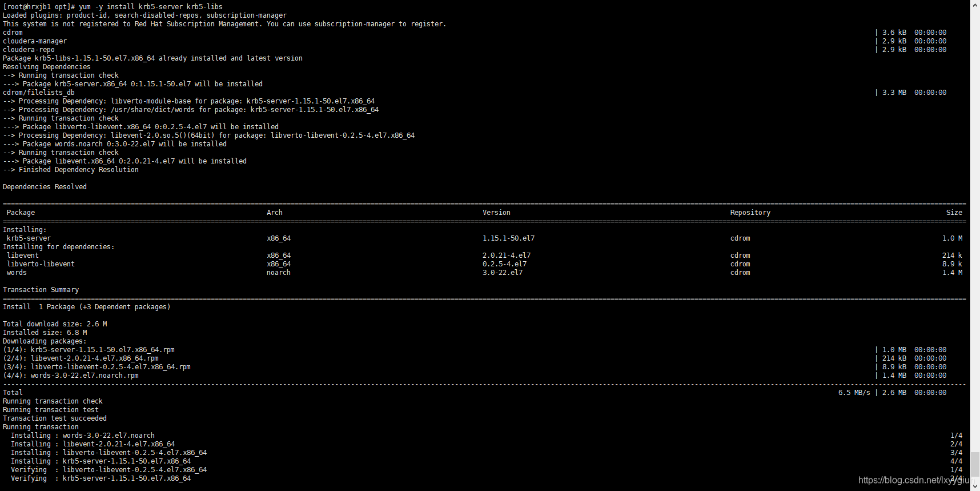Click the scrollbar up arrow at top

[975, 4]
